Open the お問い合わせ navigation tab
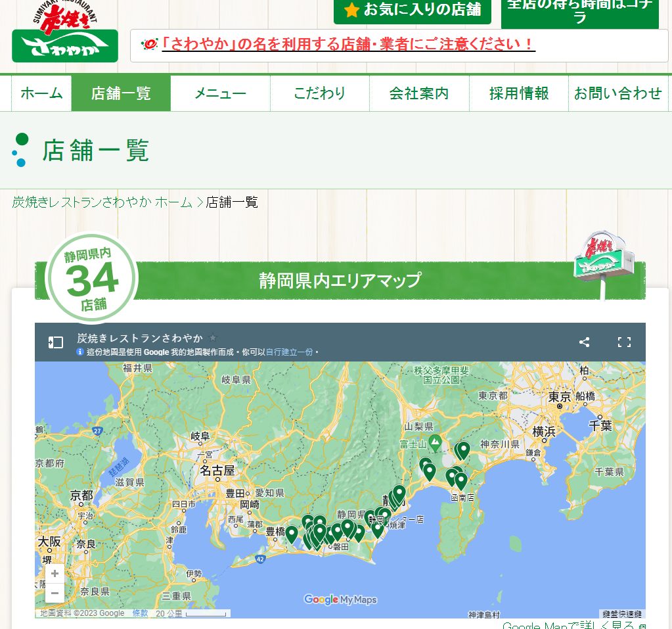Viewport: 672px width, 629px height. (x=617, y=93)
